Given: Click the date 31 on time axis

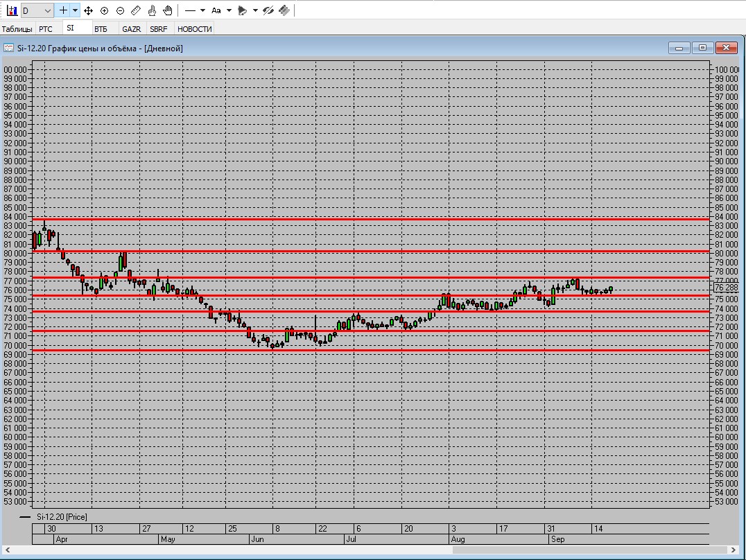Looking at the screenshot, I should tap(551, 529).
